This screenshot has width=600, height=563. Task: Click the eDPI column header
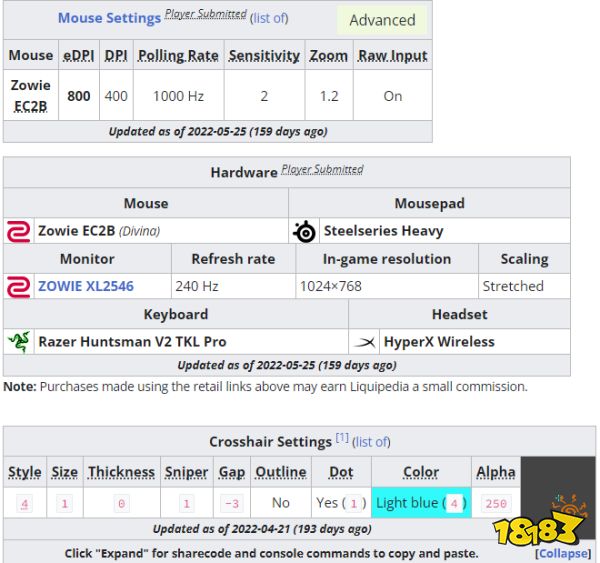(x=78, y=55)
